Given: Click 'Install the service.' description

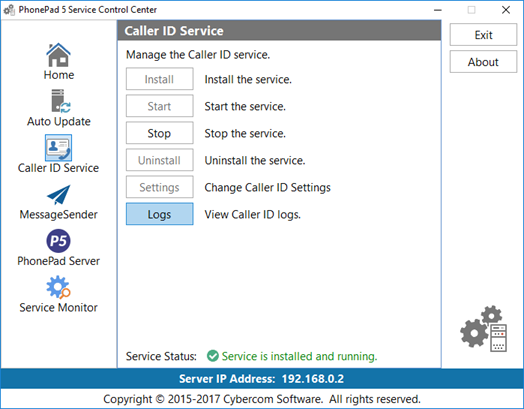Looking at the screenshot, I should click(x=248, y=80).
